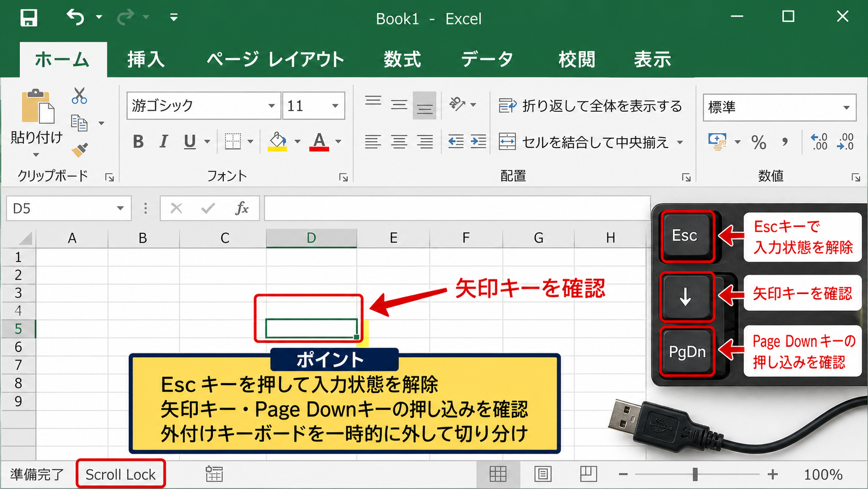Click the Name Box showing D5
Screen dimensions: 868x489
pyautogui.click(x=69, y=208)
